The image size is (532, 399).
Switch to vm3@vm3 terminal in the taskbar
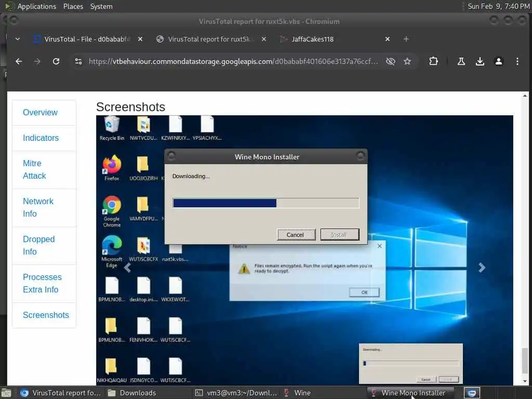pyautogui.click(x=236, y=393)
